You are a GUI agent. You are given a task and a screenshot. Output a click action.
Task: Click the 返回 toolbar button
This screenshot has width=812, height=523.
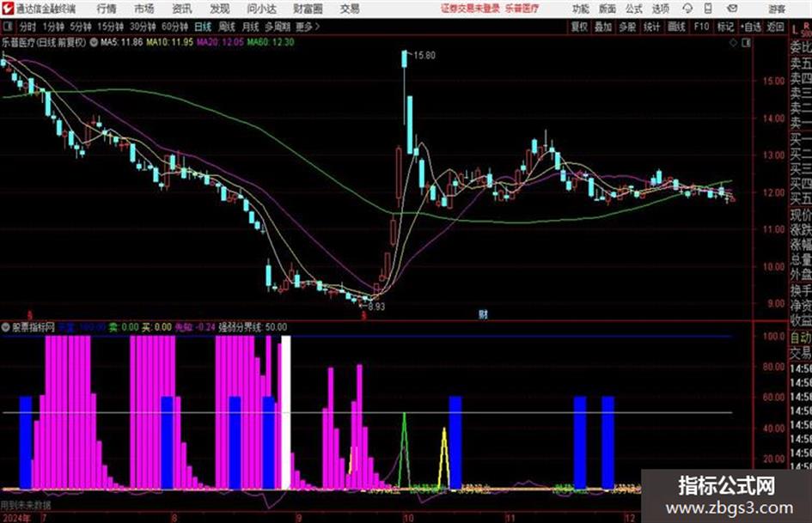[775, 27]
